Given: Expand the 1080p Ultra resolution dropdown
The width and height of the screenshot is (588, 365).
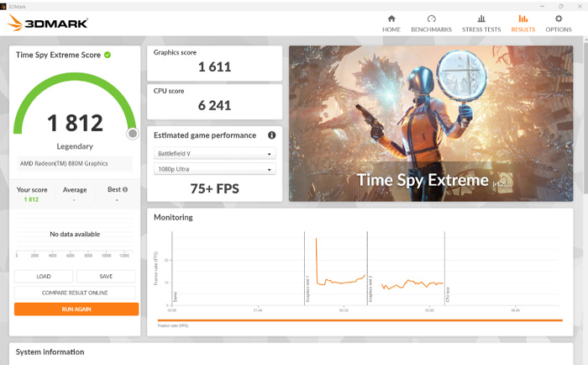Looking at the screenshot, I should (x=215, y=170).
